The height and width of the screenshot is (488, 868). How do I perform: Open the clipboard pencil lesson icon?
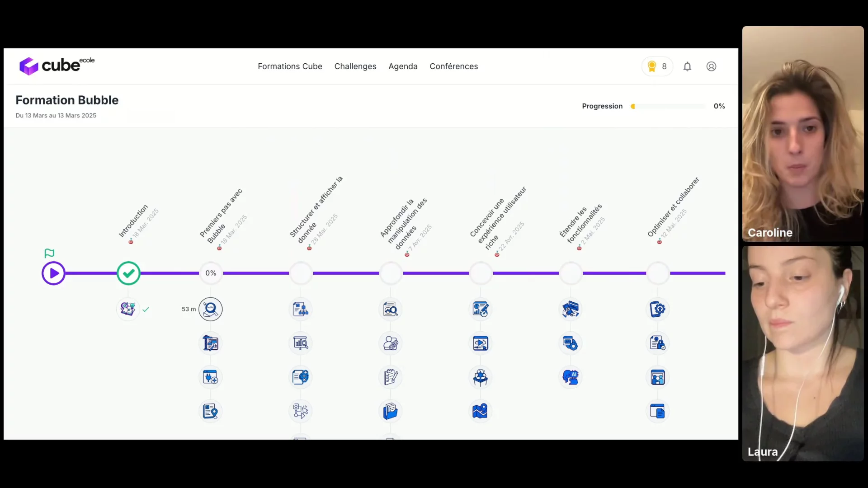coord(391,377)
